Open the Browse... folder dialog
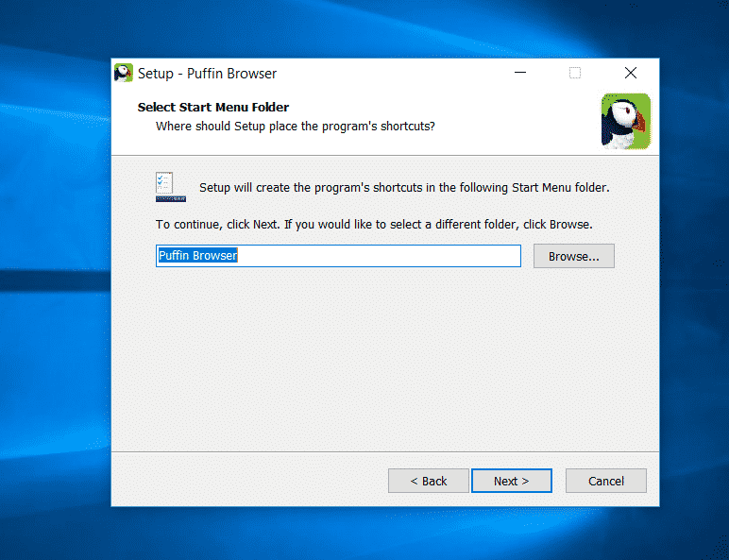Image resolution: width=729 pixels, height=560 pixels. click(573, 256)
